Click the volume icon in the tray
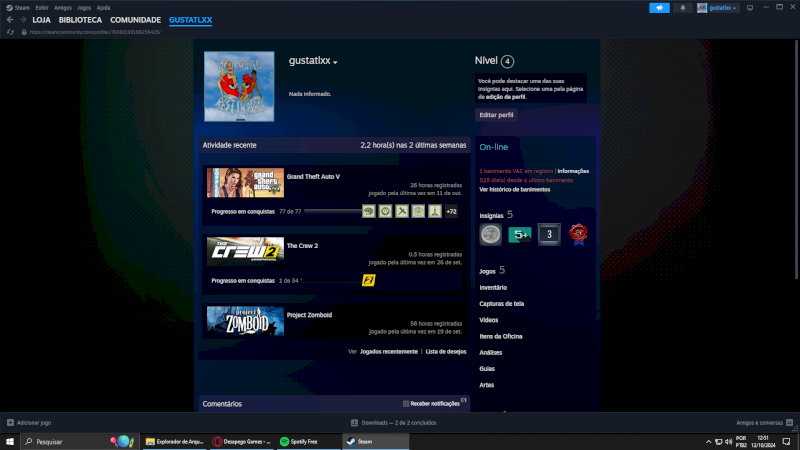Screen dimensions: 800x450 (729, 441)
